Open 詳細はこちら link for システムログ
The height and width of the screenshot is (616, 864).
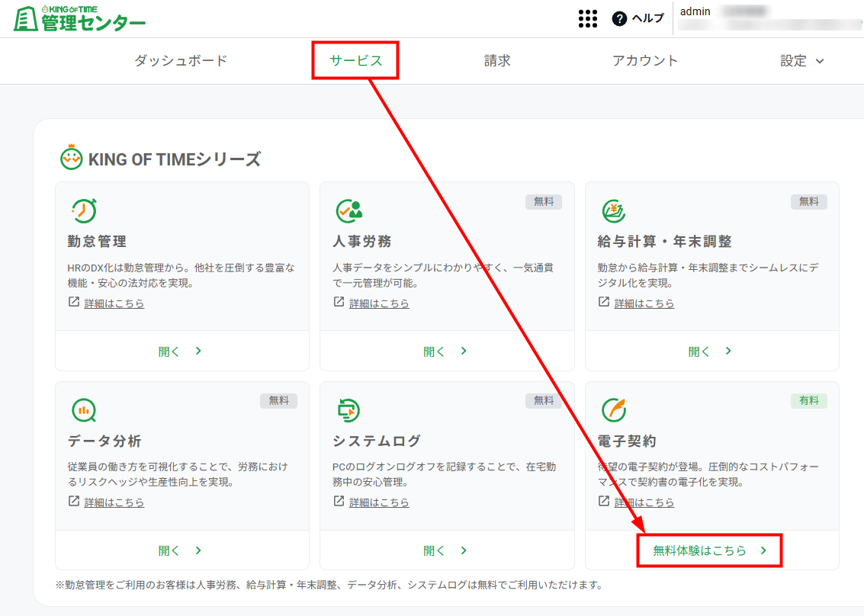click(x=379, y=502)
